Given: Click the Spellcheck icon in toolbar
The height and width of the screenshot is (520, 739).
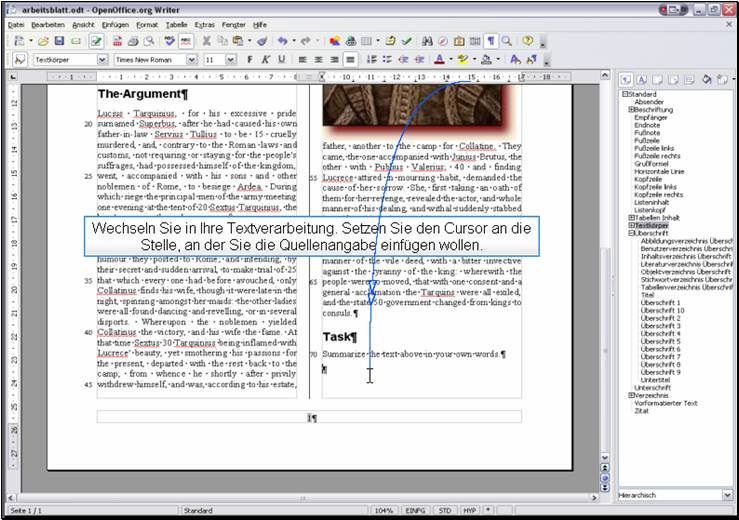Looking at the screenshot, I should coord(171,41).
